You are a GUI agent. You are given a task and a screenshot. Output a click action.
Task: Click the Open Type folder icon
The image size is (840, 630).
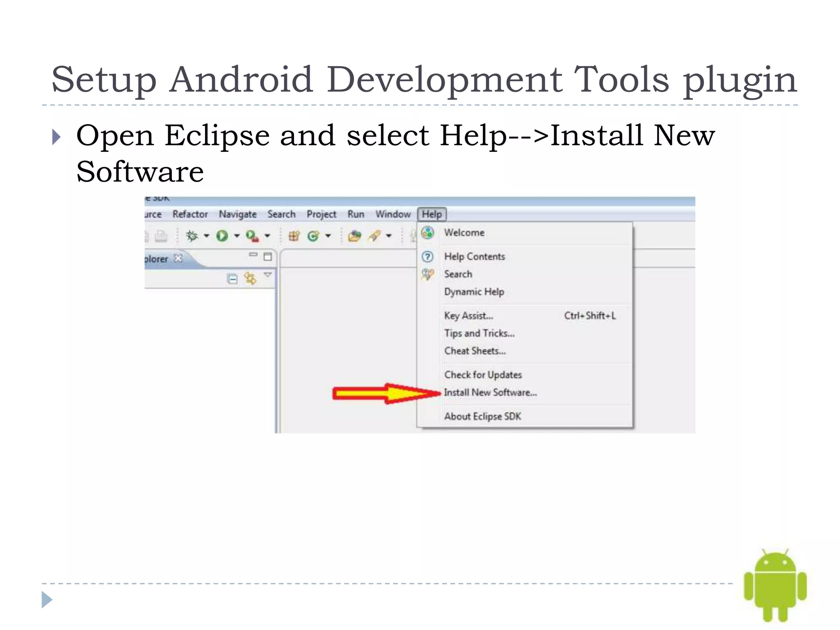click(x=354, y=236)
